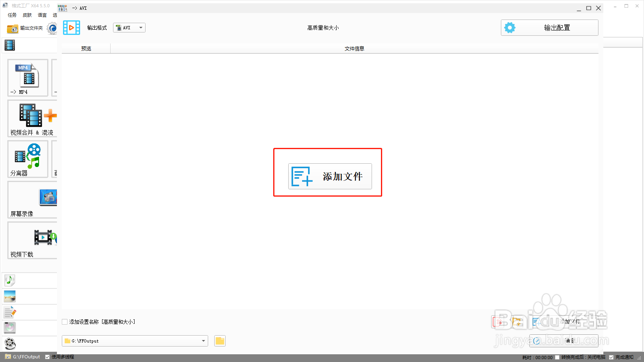Toggle the 使用多线程 checkbox

[47, 357]
